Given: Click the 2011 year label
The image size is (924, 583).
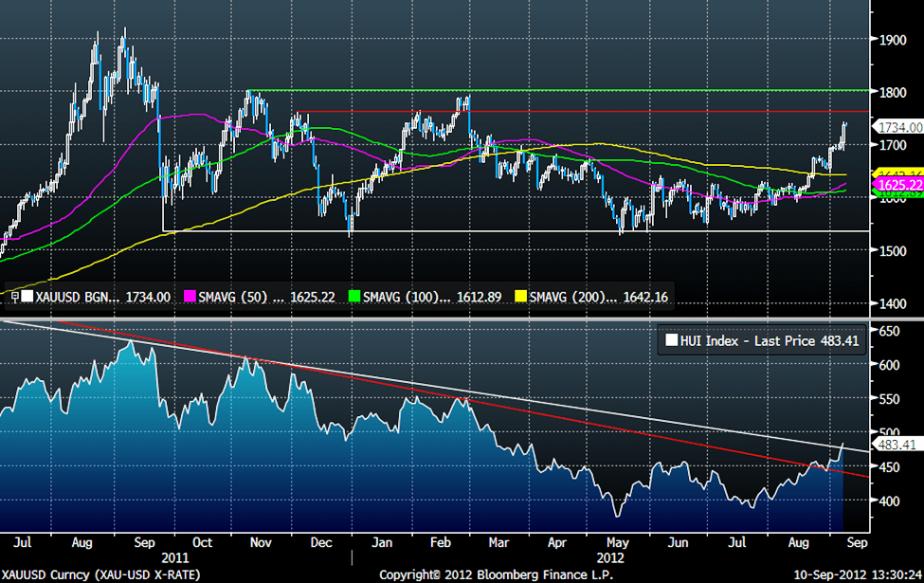Looking at the screenshot, I should tap(175, 557).
